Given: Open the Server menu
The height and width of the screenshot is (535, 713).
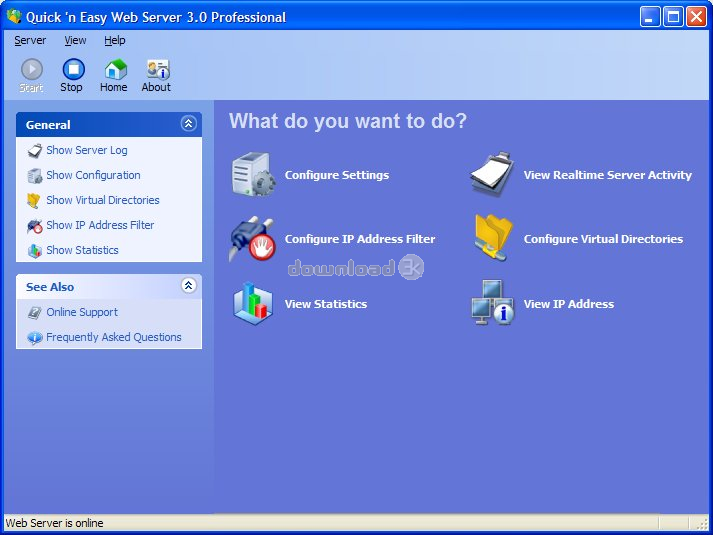Looking at the screenshot, I should pyautogui.click(x=30, y=40).
